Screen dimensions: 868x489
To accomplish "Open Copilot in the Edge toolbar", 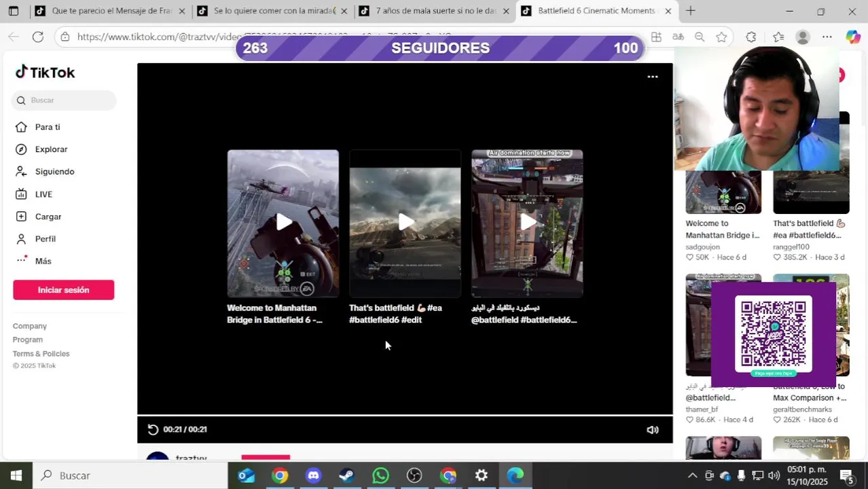I will coord(853,37).
